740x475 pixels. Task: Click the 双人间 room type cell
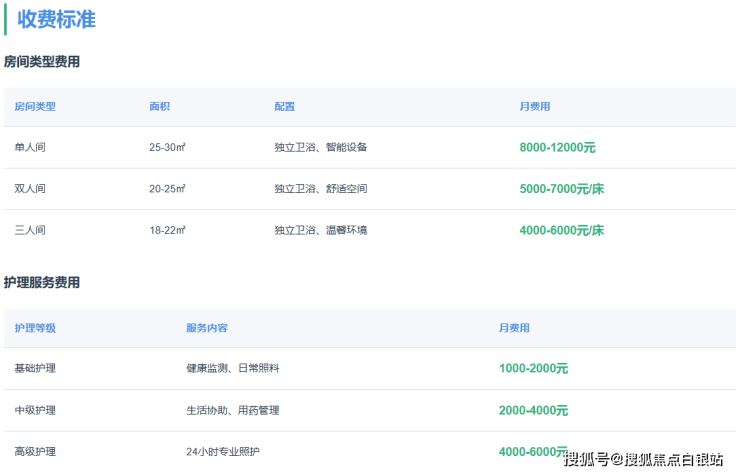click(30, 189)
